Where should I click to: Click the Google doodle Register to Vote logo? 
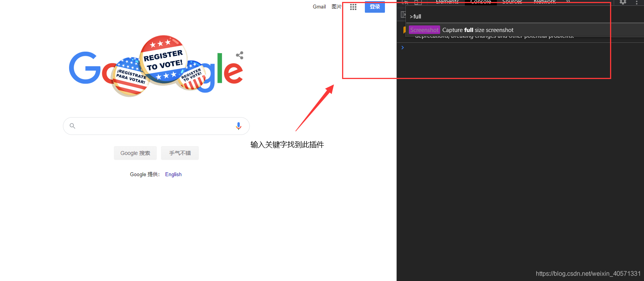click(156, 66)
